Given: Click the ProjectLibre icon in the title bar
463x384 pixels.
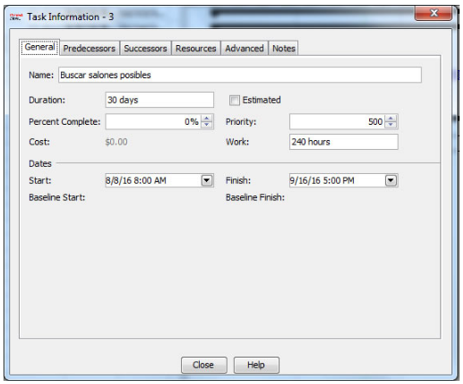Looking at the screenshot, I should click(16, 17).
